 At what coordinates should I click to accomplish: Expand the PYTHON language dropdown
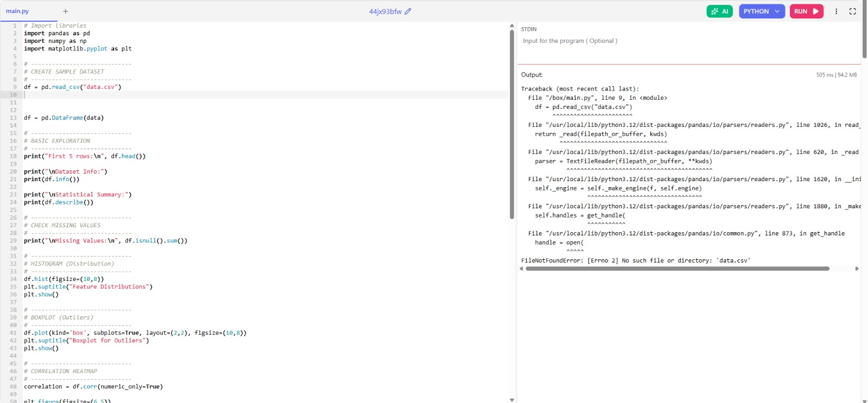coord(761,11)
